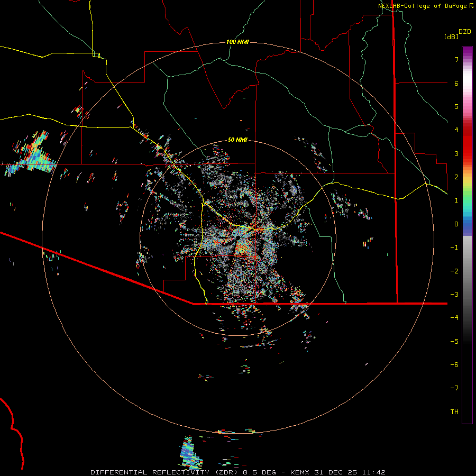Click the 6 value on color scale
Image resolution: width=476 pixels, height=476 pixels.
[x=456, y=83]
